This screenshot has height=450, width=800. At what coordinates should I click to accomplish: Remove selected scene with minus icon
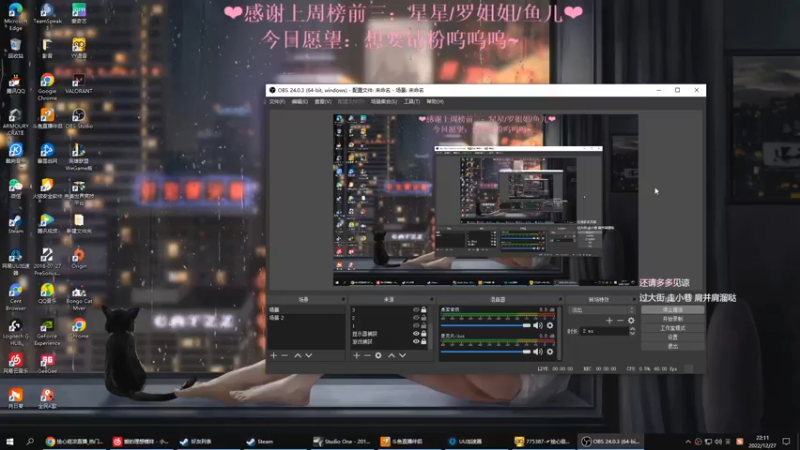coord(285,355)
